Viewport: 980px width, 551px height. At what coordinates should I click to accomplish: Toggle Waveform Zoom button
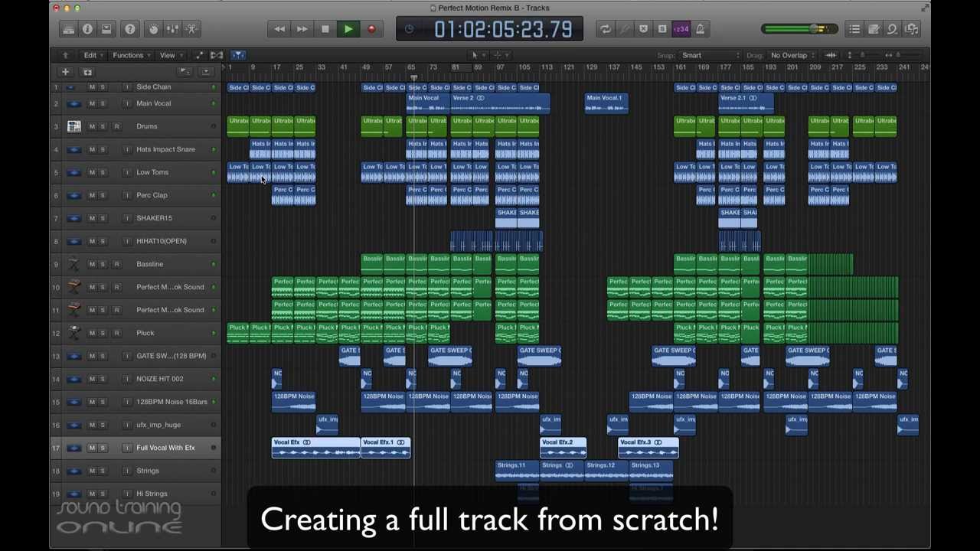[831, 55]
